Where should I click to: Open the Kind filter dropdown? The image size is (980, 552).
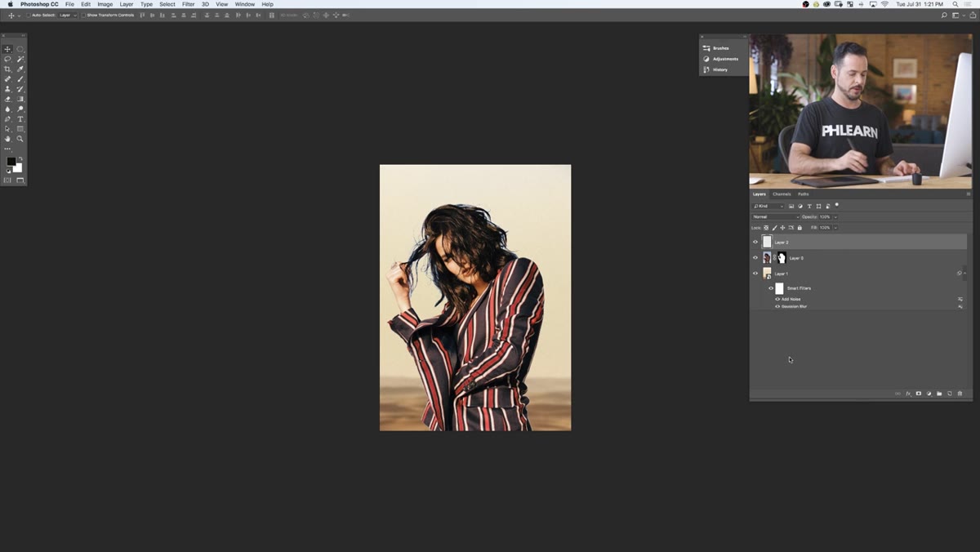pos(768,206)
